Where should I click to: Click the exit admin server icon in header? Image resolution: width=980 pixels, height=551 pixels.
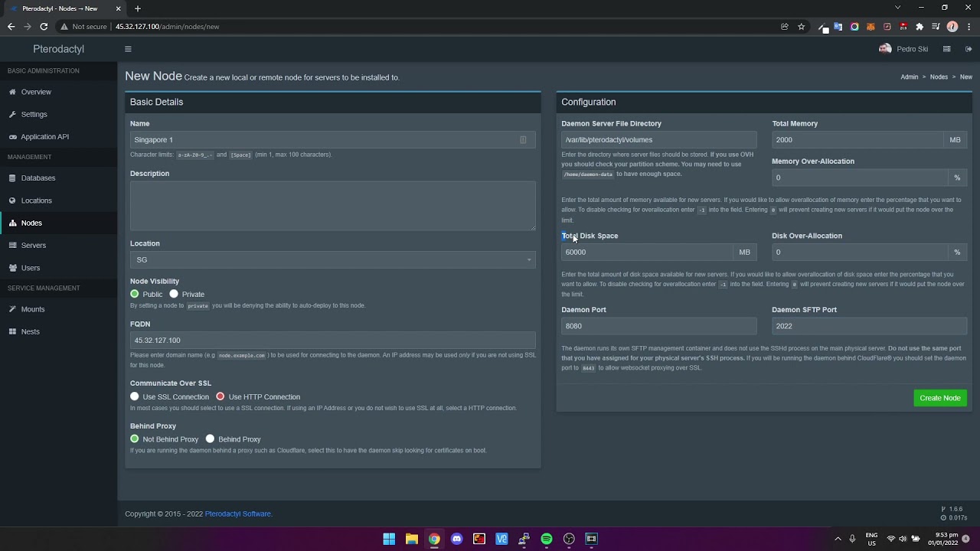coord(946,49)
